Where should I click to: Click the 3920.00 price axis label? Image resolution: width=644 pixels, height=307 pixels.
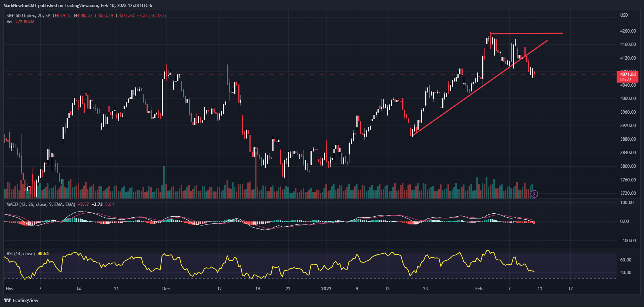pos(628,126)
